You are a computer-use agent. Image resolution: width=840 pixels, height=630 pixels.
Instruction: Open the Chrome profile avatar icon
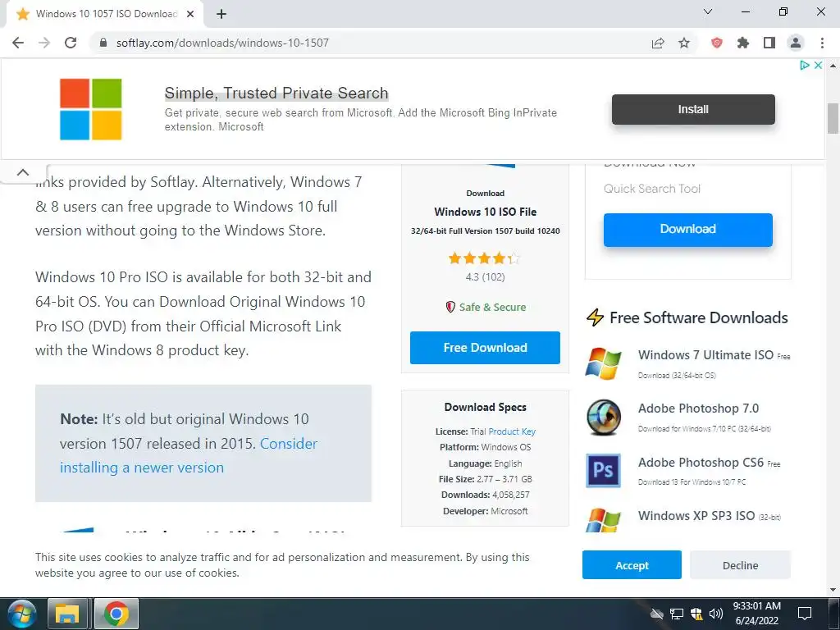click(796, 43)
